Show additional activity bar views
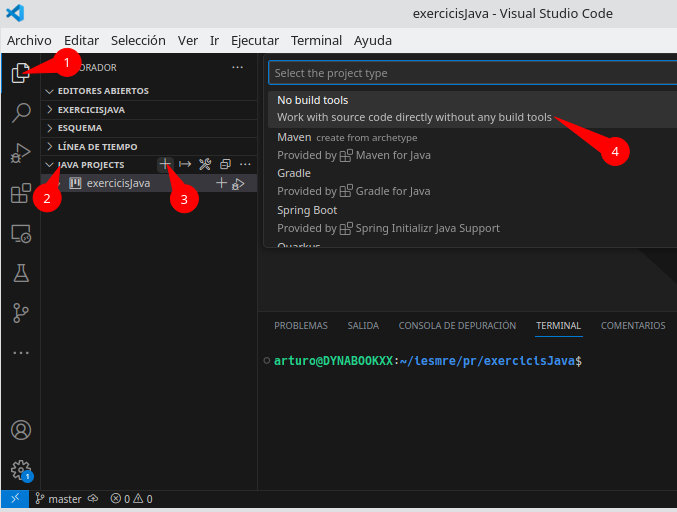677x512 pixels. [20, 353]
